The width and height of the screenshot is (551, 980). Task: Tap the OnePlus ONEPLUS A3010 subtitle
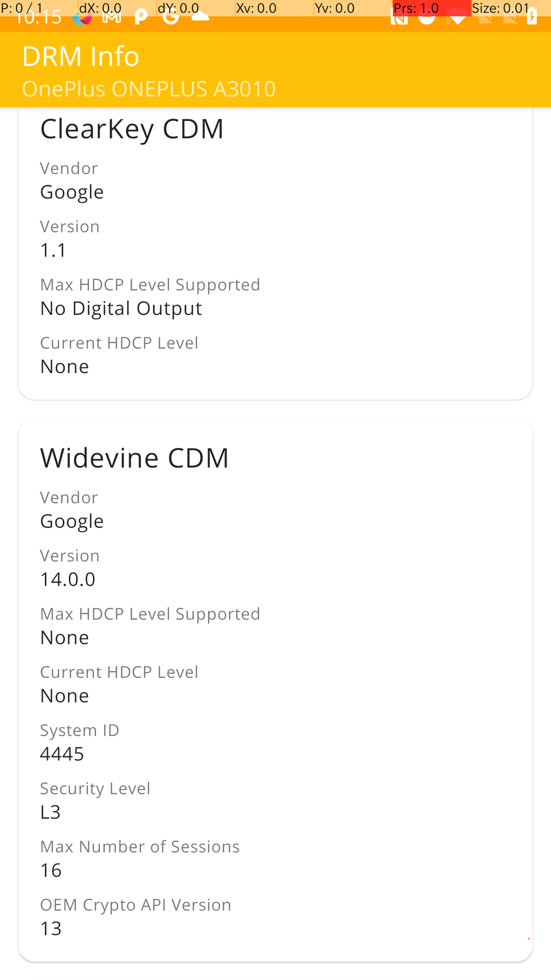point(148,88)
